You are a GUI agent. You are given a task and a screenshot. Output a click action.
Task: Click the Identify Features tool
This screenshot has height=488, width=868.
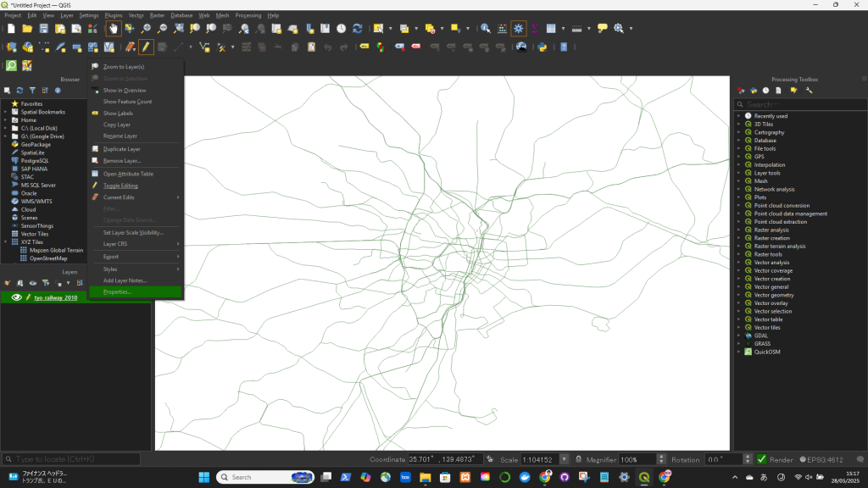(485, 28)
